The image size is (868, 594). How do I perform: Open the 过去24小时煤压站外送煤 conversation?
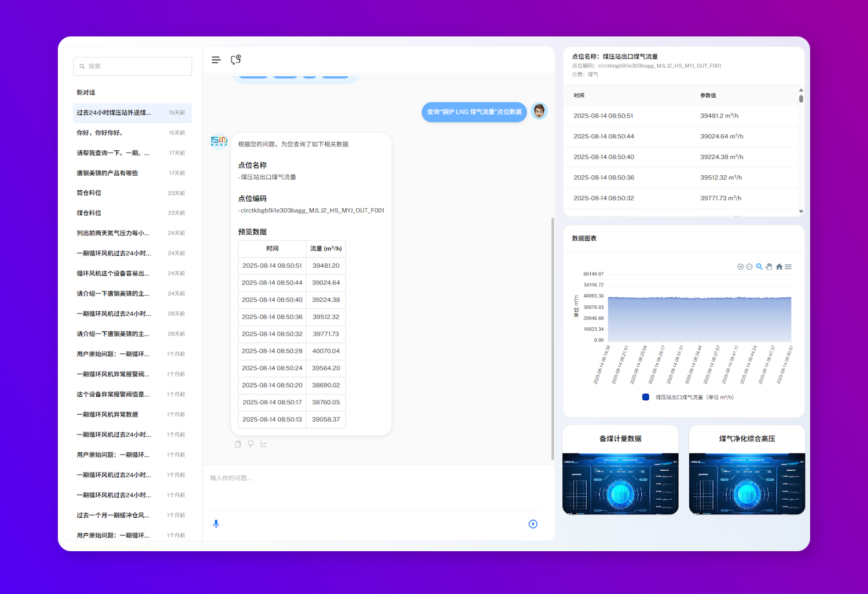133,113
